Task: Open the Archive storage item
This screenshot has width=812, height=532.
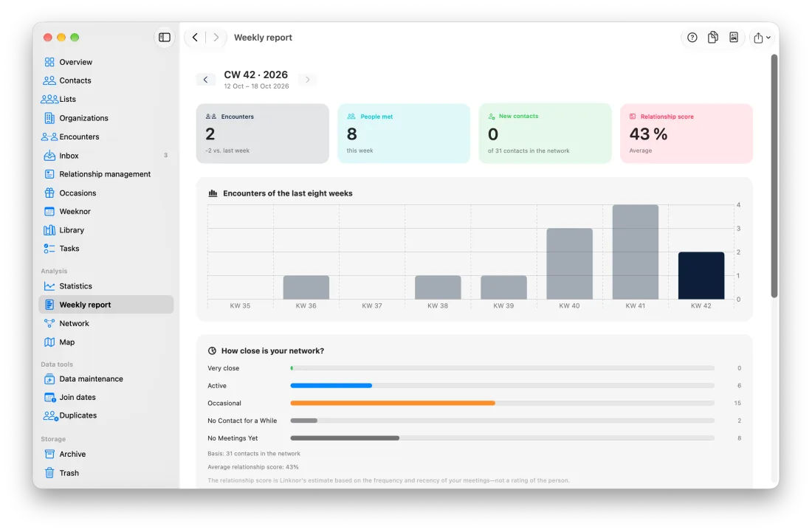Action: (x=106, y=455)
